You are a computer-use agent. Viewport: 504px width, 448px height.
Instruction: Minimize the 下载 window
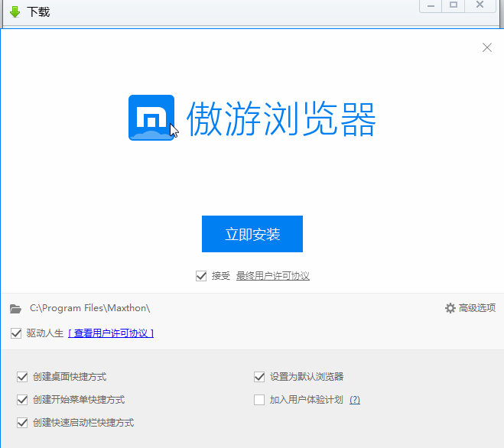[431, 5]
